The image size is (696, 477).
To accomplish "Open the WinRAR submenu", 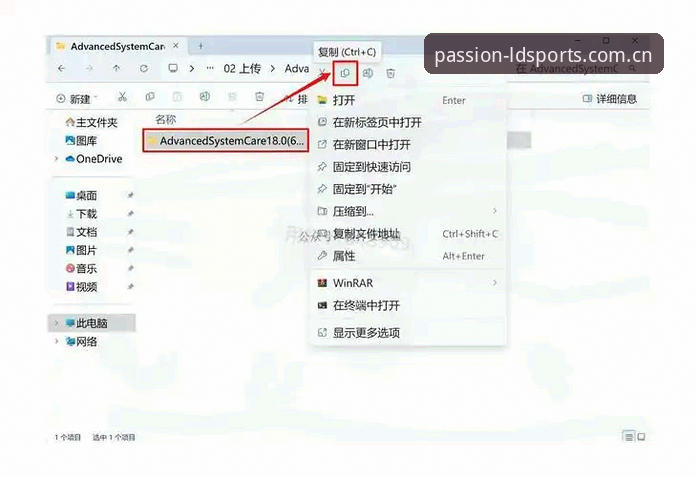I will [408, 283].
